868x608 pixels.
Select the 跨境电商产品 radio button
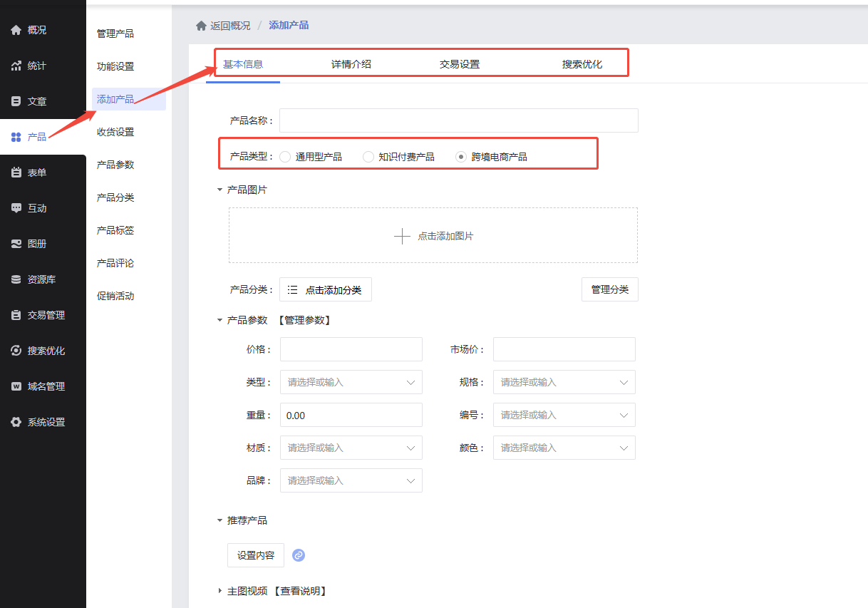pyautogui.click(x=461, y=157)
